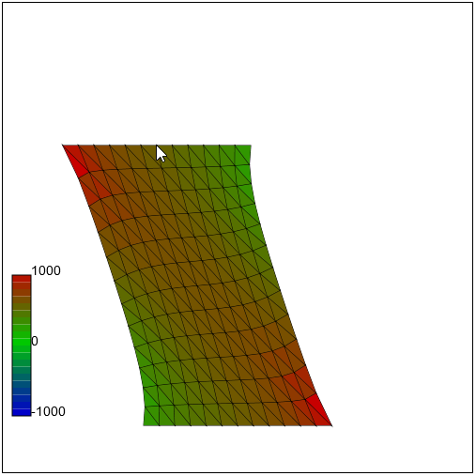Click the -1000 label beside the legend
The width and height of the screenshot is (476, 476).
[49, 411]
